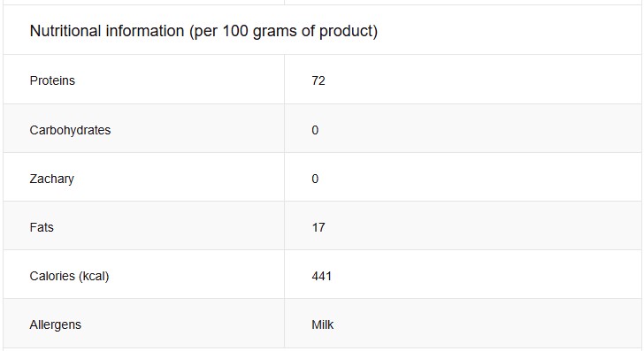Click the Nutritional information table heading
This screenshot has width=644, height=351.
(203, 31)
